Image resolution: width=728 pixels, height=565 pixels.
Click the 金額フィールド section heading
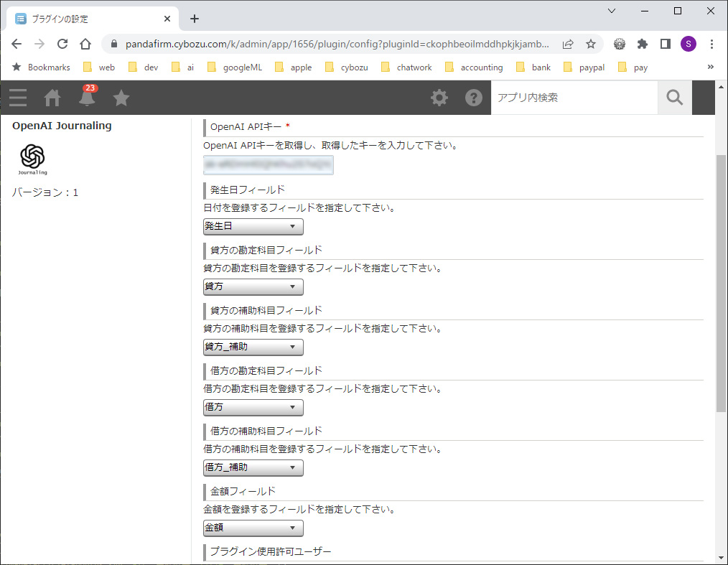(x=243, y=491)
